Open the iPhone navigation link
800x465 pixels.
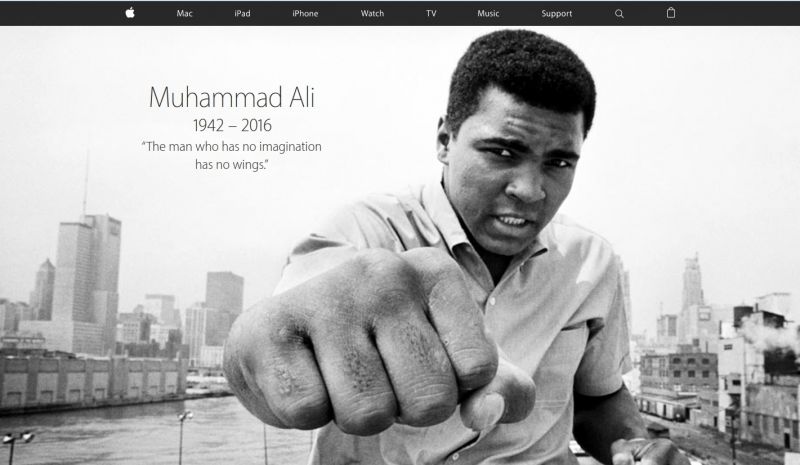coord(305,14)
